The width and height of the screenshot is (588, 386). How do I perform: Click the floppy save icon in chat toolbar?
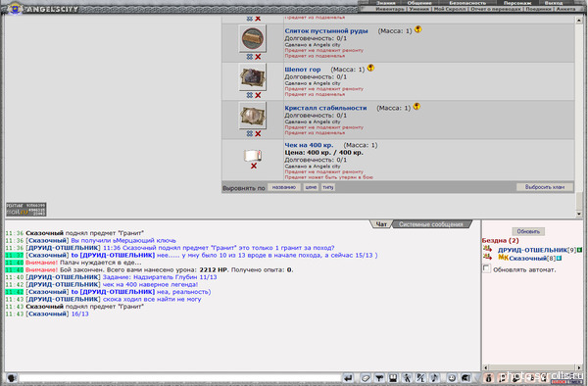click(393, 378)
